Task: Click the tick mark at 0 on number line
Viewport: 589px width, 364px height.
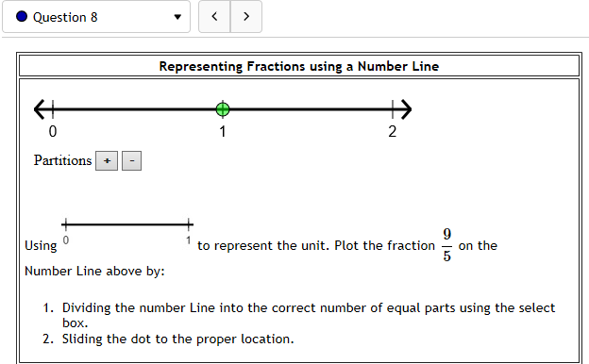Action: pyautogui.click(x=53, y=109)
